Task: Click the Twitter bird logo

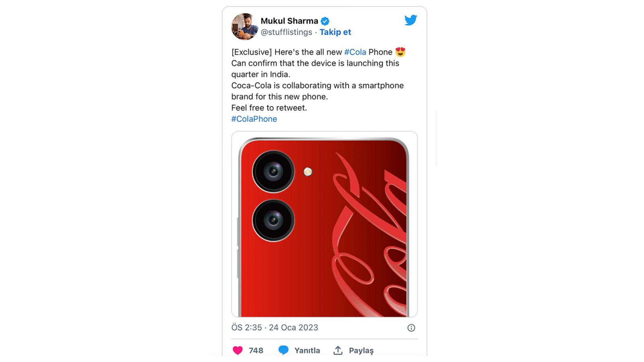Action: point(411,20)
